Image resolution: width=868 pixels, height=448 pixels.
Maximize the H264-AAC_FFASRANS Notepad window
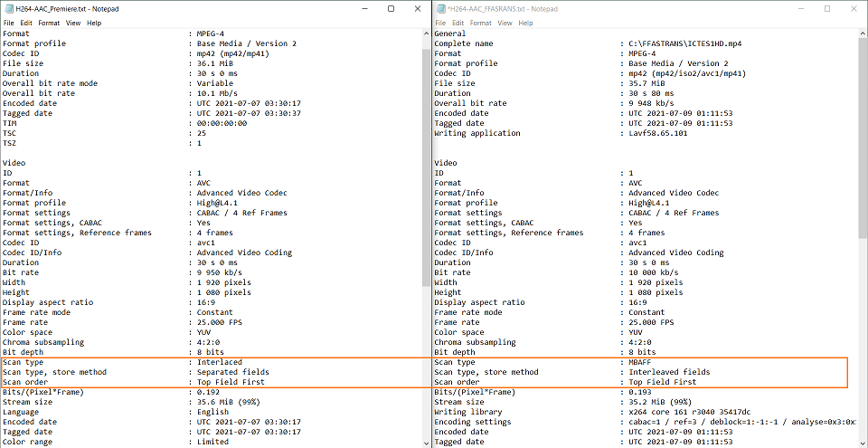point(827,9)
